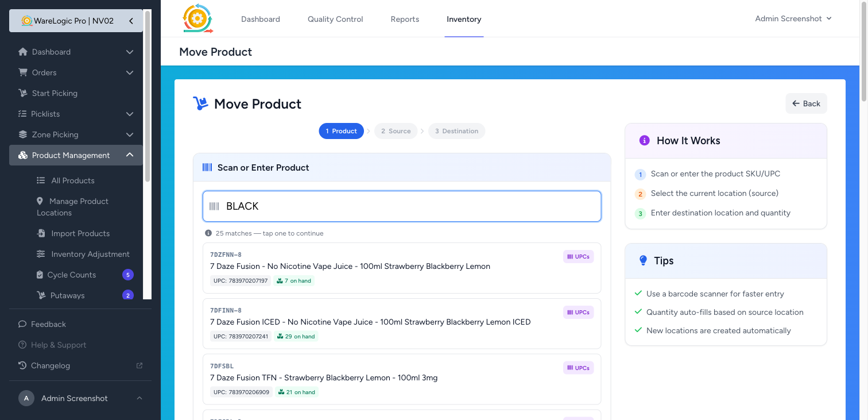Click the Cycle Counts badge showing 5

click(128, 275)
